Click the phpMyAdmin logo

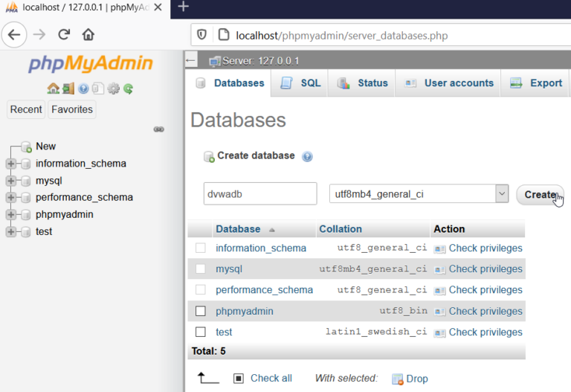pyautogui.click(x=91, y=63)
